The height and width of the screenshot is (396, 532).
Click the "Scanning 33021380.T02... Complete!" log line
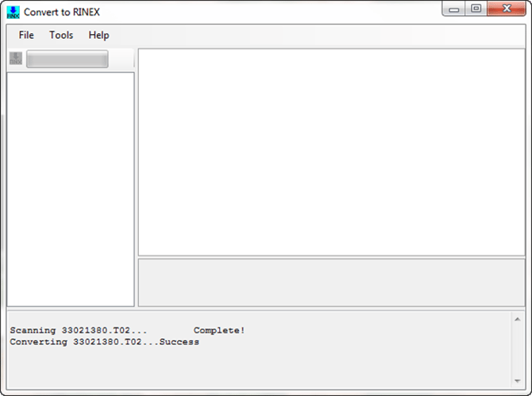click(x=127, y=330)
